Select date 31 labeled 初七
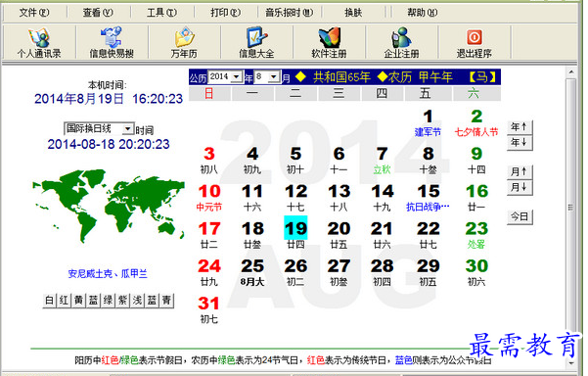This screenshot has height=376, width=588. [x=208, y=310]
